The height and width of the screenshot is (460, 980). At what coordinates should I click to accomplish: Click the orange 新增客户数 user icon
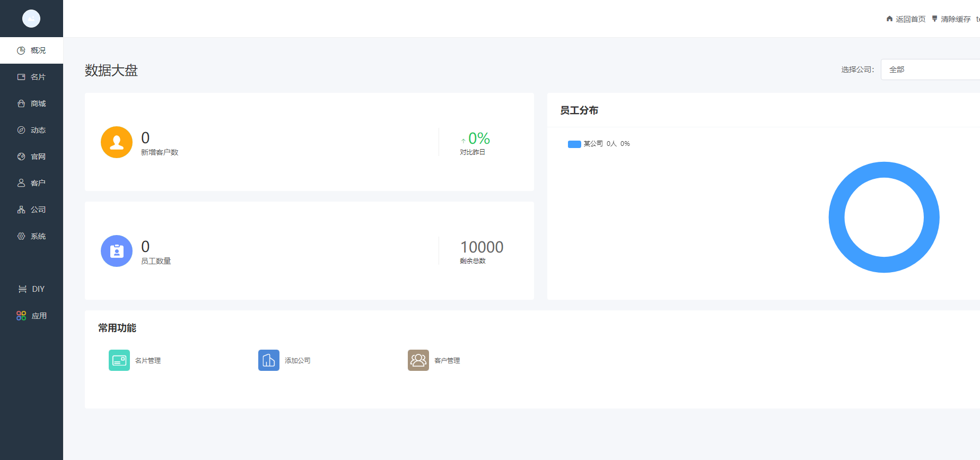click(x=117, y=142)
